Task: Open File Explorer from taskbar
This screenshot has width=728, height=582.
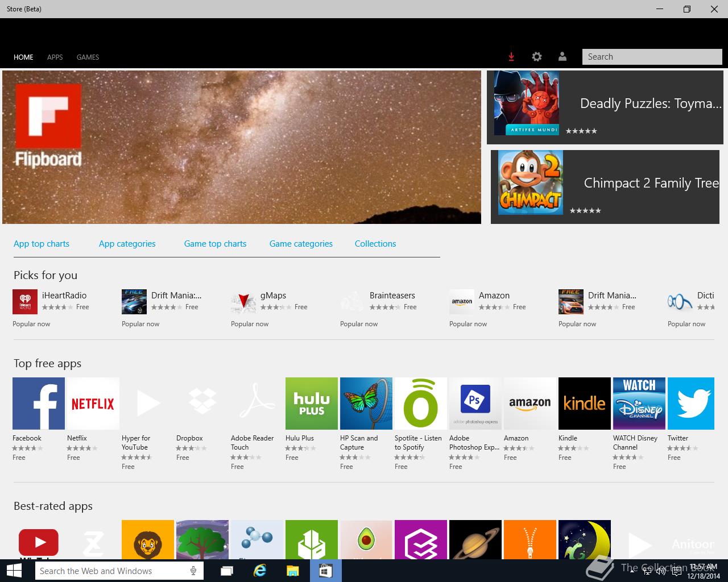Action: tap(293, 571)
